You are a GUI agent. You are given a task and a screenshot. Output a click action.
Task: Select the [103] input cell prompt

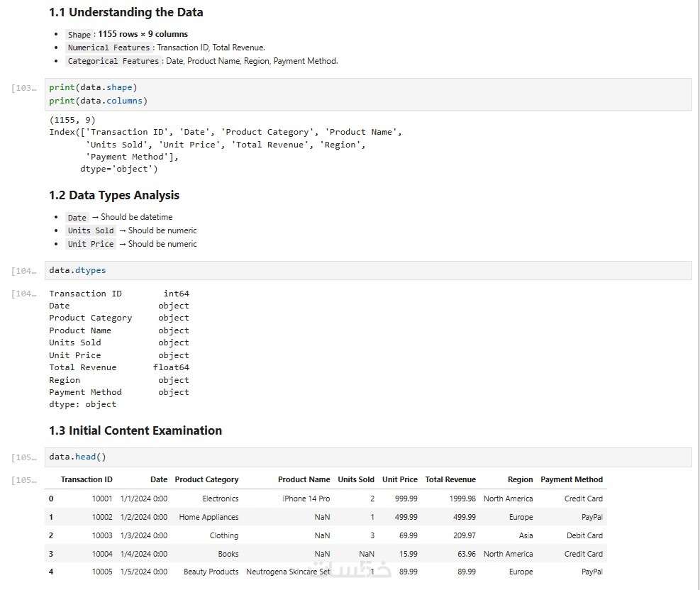coord(24,88)
